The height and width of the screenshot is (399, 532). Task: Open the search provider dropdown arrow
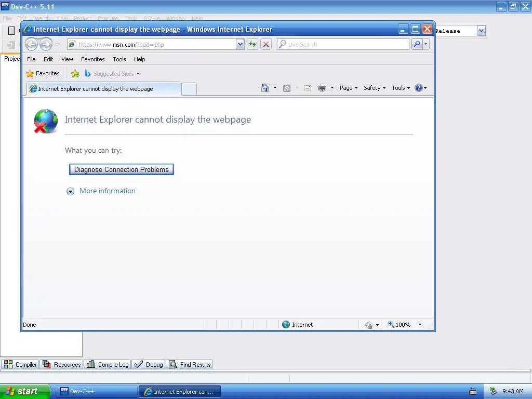tap(426, 44)
